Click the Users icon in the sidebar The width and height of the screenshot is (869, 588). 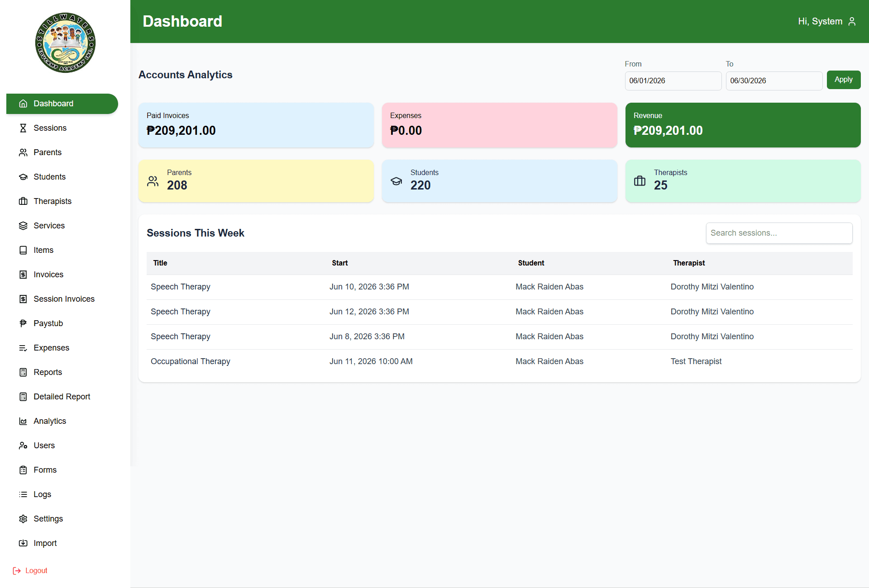23,446
